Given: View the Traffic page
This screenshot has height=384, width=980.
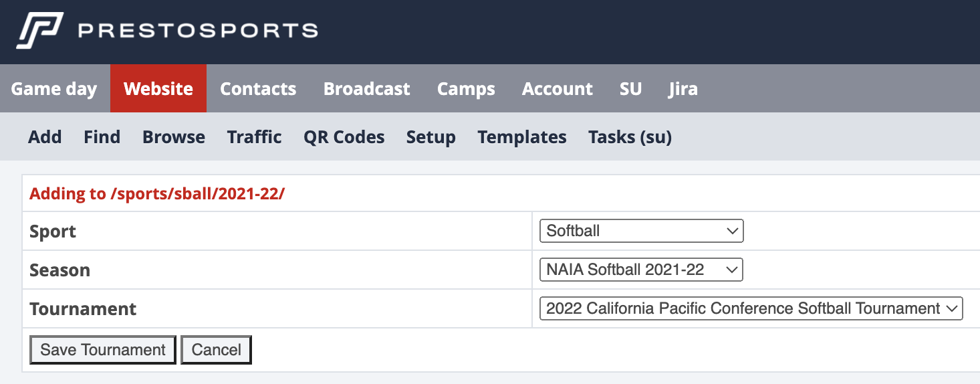Looking at the screenshot, I should coord(254,137).
